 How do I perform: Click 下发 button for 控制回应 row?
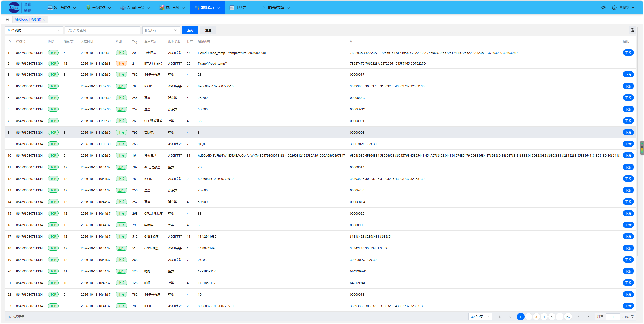coord(628,53)
